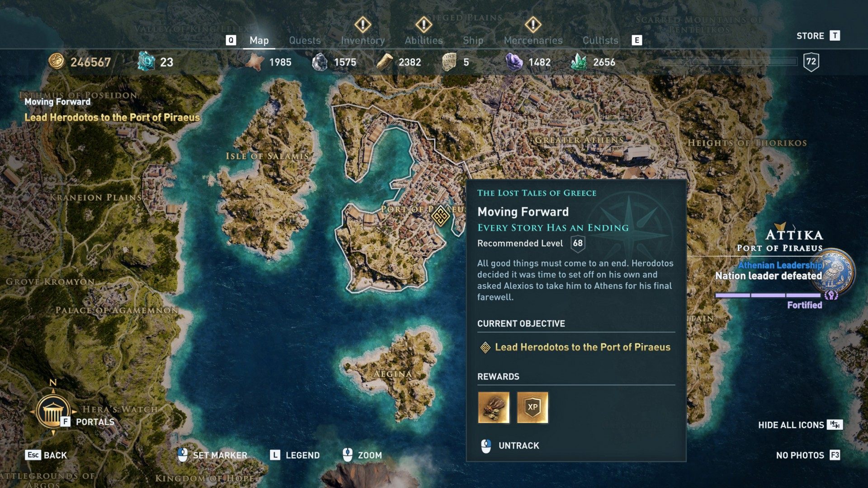Open the Mercenaries tab
Screen dimensions: 868x488
pyautogui.click(x=533, y=40)
